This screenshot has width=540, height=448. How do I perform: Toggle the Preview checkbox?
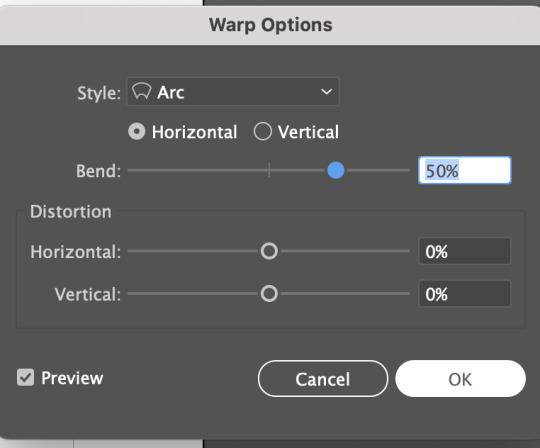click(x=25, y=377)
